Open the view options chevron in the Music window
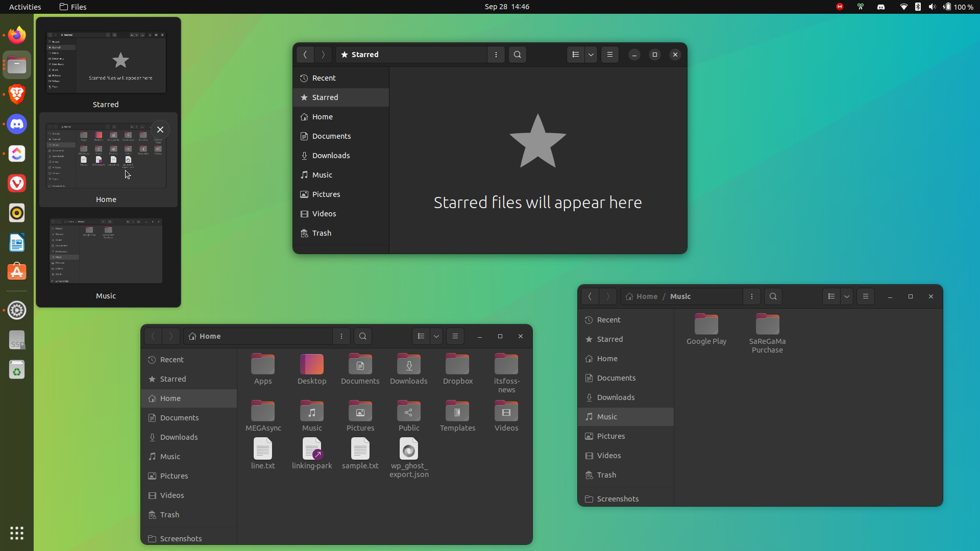The height and width of the screenshot is (551, 980). coord(846,296)
